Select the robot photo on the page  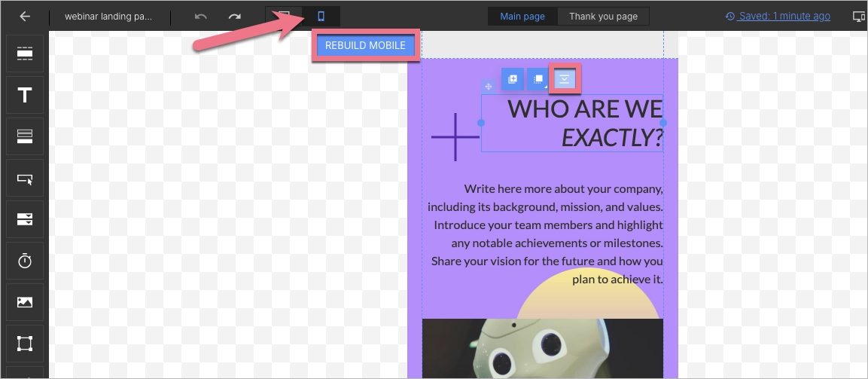click(543, 348)
